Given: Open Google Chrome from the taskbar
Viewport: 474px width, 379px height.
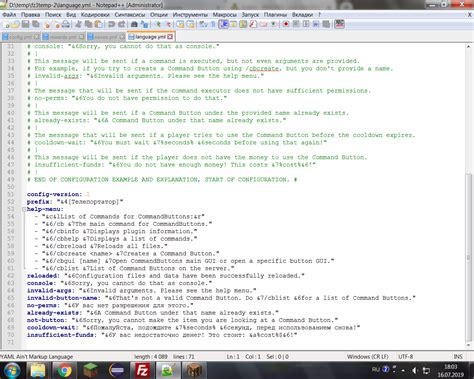Looking at the screenshot, I should tap(64, 370).
